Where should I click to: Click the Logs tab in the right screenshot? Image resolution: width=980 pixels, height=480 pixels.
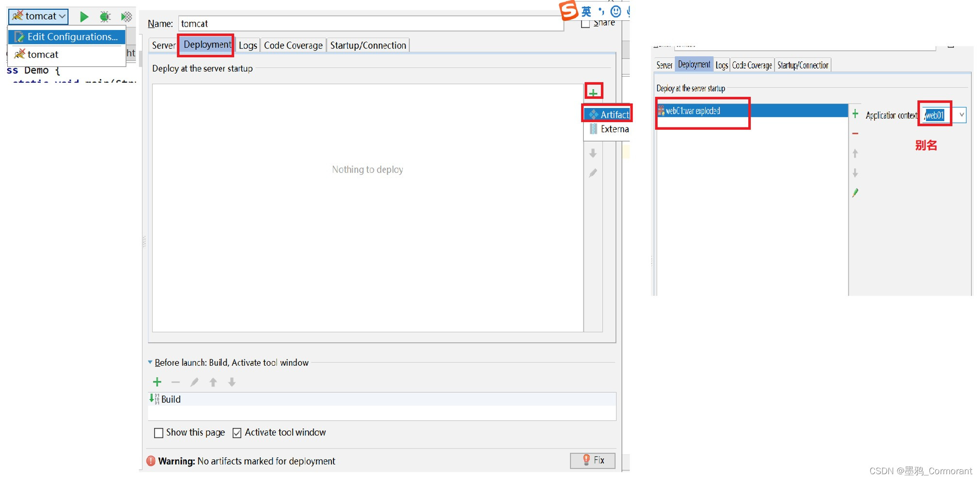click(x=722, y=65)
